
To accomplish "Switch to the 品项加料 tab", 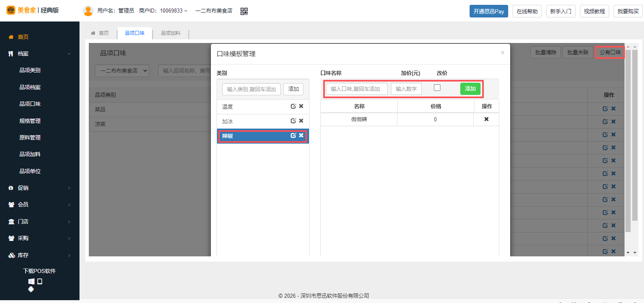I will pyautogui.click(x=171, y=33).
